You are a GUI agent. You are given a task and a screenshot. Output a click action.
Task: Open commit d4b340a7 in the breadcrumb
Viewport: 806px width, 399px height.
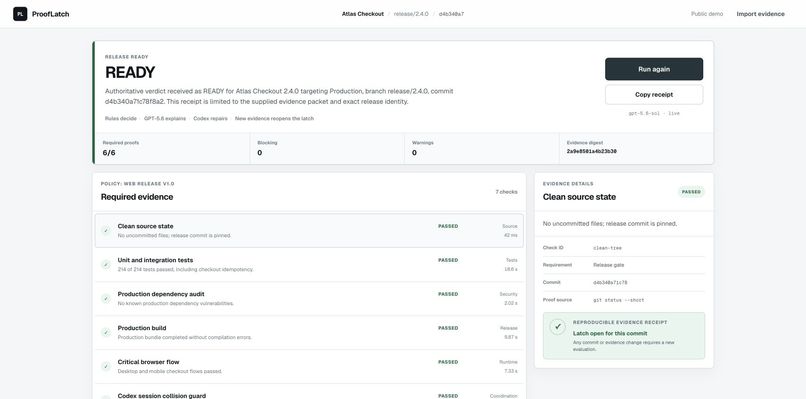(451, 14)
